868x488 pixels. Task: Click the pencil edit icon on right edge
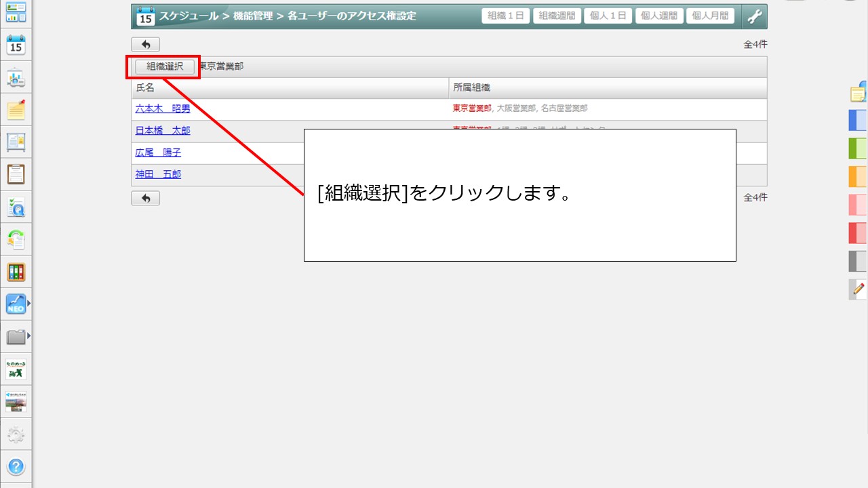click(859, 289)
